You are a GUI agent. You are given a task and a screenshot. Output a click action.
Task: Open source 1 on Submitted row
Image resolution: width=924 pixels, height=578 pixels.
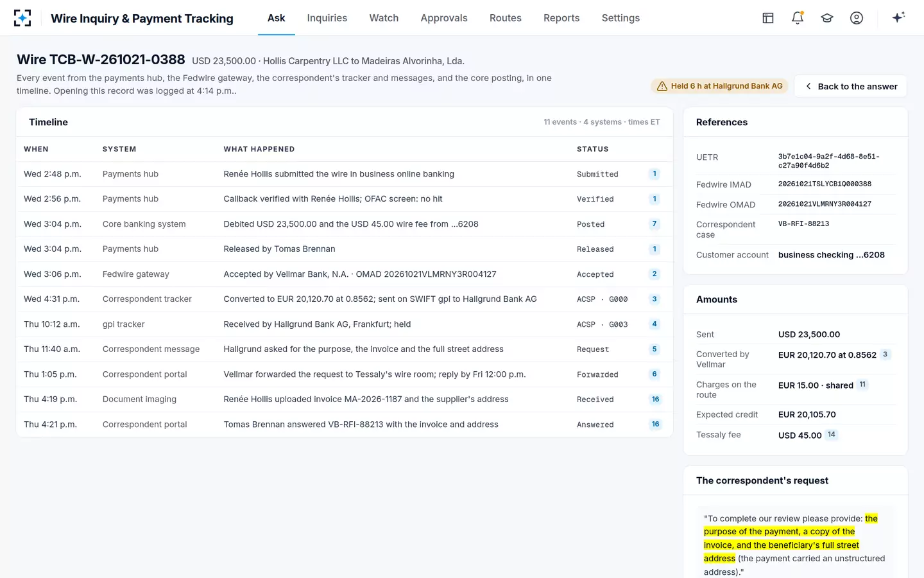point(654,174)
